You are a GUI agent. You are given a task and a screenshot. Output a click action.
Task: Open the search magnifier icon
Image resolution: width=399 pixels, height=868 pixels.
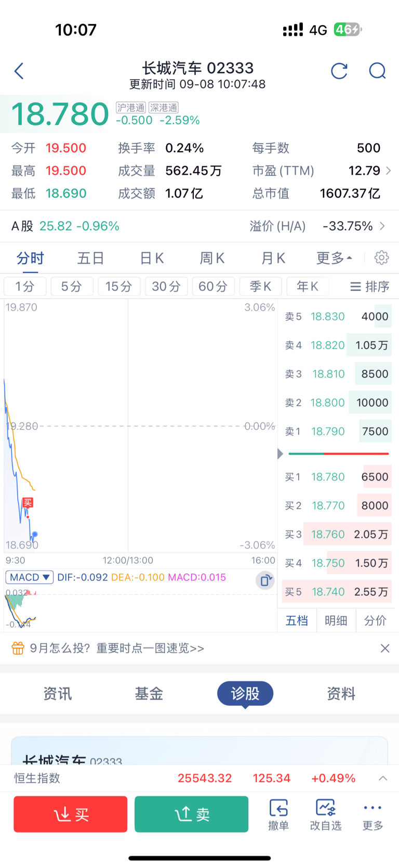(x=378, y=71)
